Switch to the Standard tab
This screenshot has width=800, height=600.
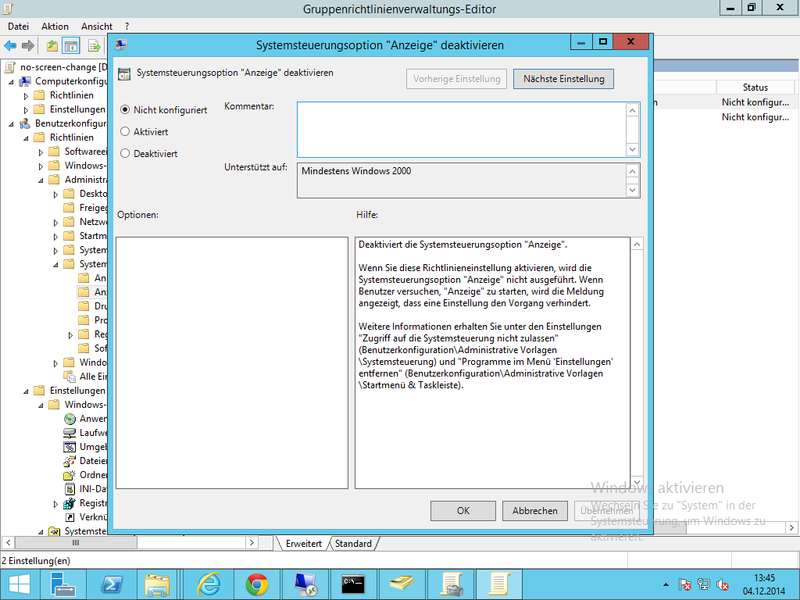[x=353, y=544]
